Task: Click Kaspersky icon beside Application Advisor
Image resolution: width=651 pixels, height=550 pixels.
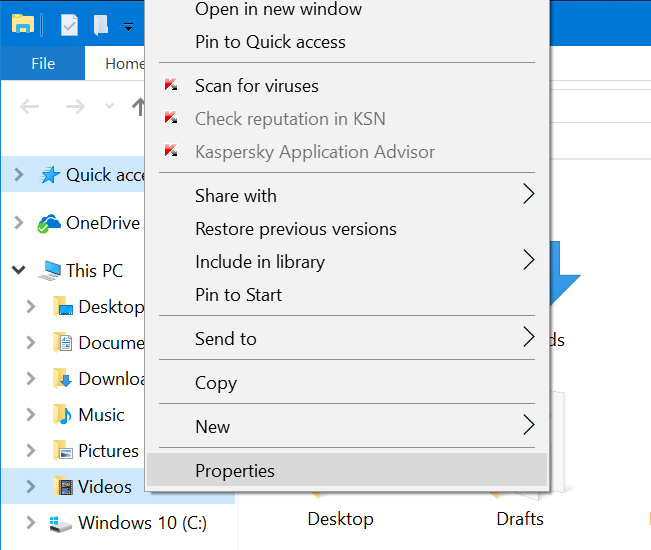Action: pyautogui.click(x=171, y=150)
